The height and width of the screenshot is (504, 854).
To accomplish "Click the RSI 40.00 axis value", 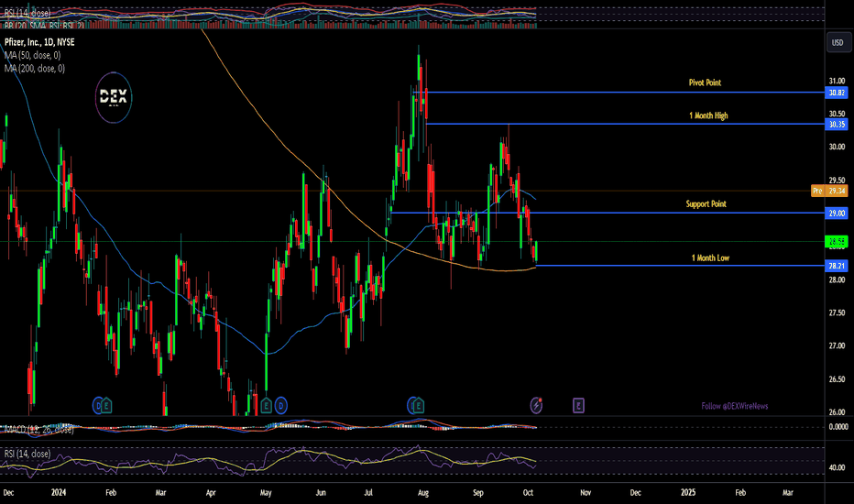I will pos(837,467).
